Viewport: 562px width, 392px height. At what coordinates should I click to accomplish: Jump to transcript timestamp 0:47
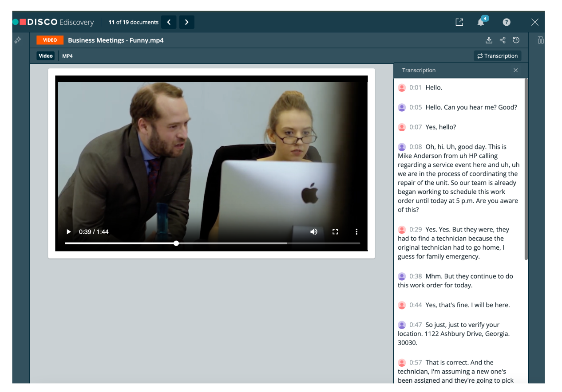coord(416,325)
